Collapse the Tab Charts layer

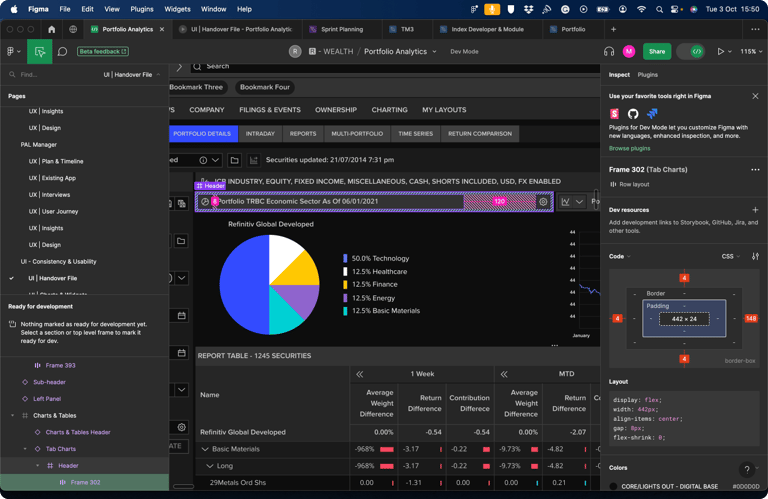tap(25, 449)
